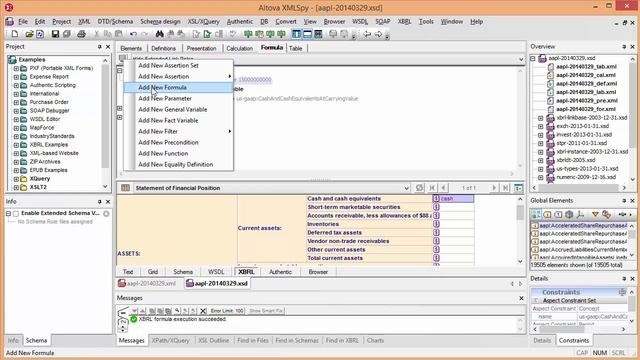Open the Add New Assertion submenu
The height and width of the screenshot is (360, 640).
[x=179, y=76]
